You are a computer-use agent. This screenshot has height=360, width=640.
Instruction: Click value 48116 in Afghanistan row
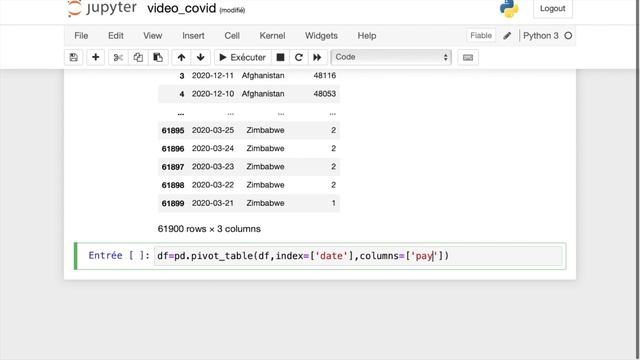tap(324, 76)
